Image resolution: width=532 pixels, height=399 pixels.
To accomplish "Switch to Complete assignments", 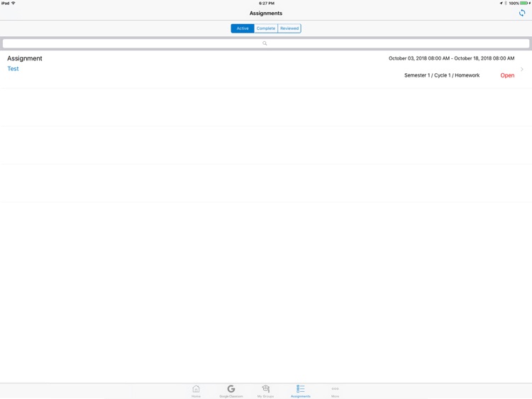I will click(266, 28).
